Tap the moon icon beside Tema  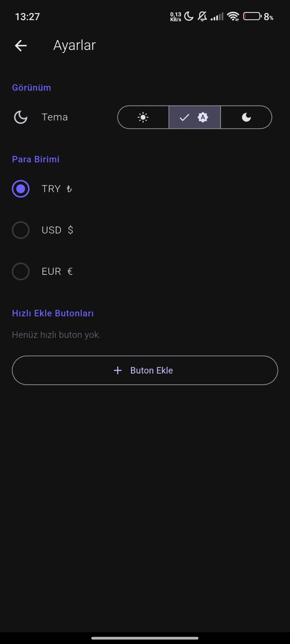tap(21, 117)
